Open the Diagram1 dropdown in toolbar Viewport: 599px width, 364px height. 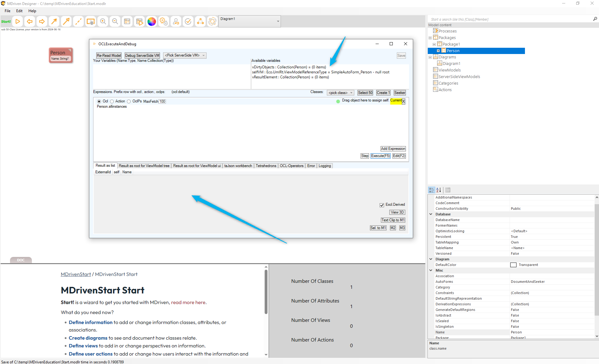[249, 21]
